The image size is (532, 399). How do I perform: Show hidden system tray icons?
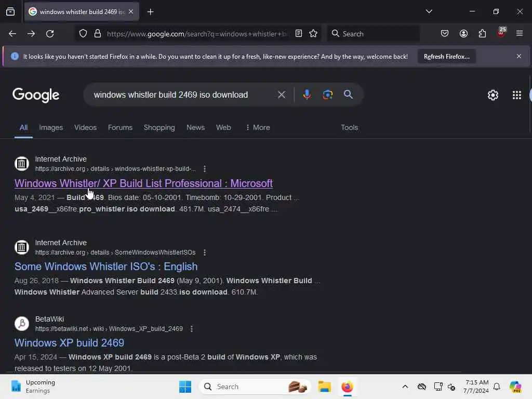(x=405, y=387)
